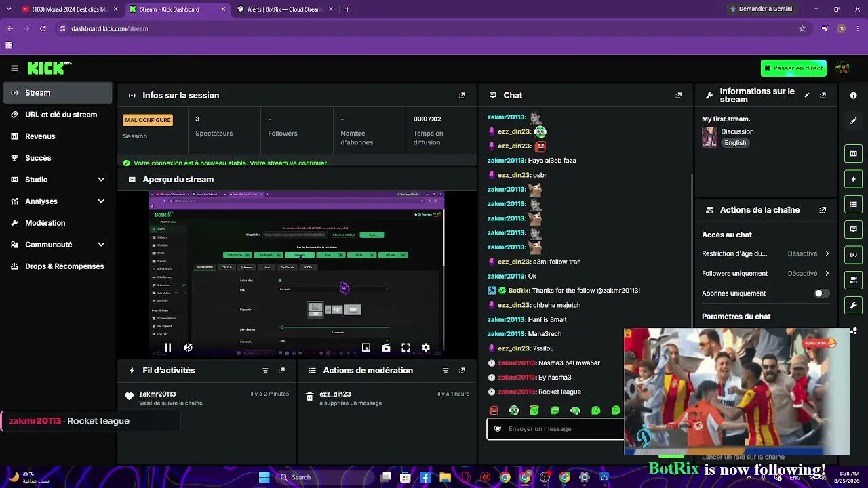The height and width of the screenshot is (488, 868).
Task: Open the hamburger navigation menu
Action: 14,68
